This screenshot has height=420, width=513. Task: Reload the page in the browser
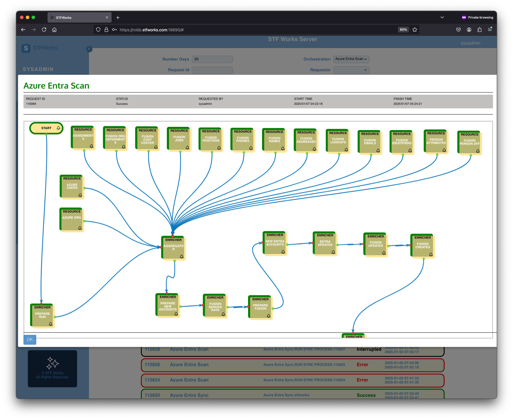pos(44,30)
